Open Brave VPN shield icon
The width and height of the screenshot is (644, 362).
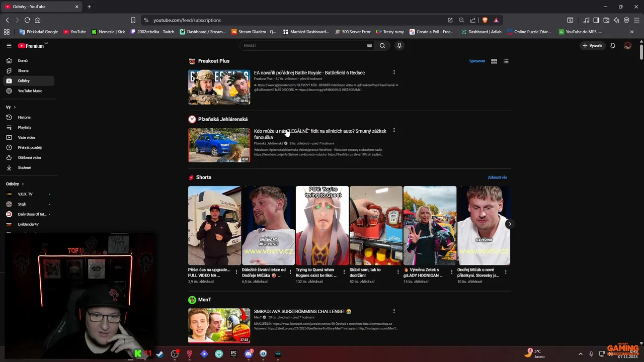pos(626,20)
